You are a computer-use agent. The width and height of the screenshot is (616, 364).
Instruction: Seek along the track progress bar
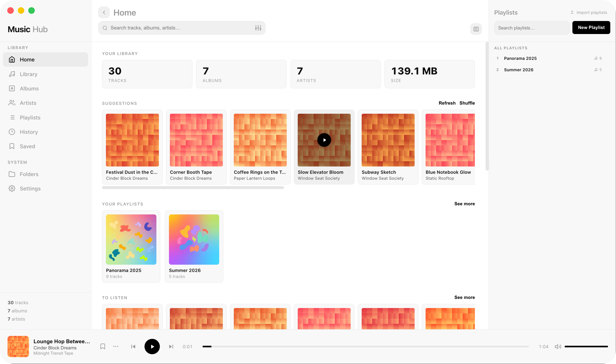(365, 347)
